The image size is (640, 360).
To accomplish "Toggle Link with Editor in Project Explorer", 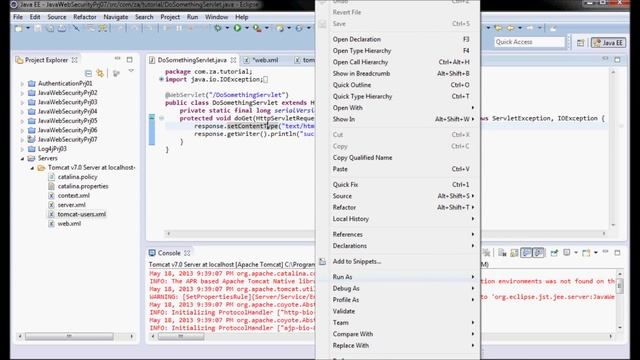I will (100, 73).
